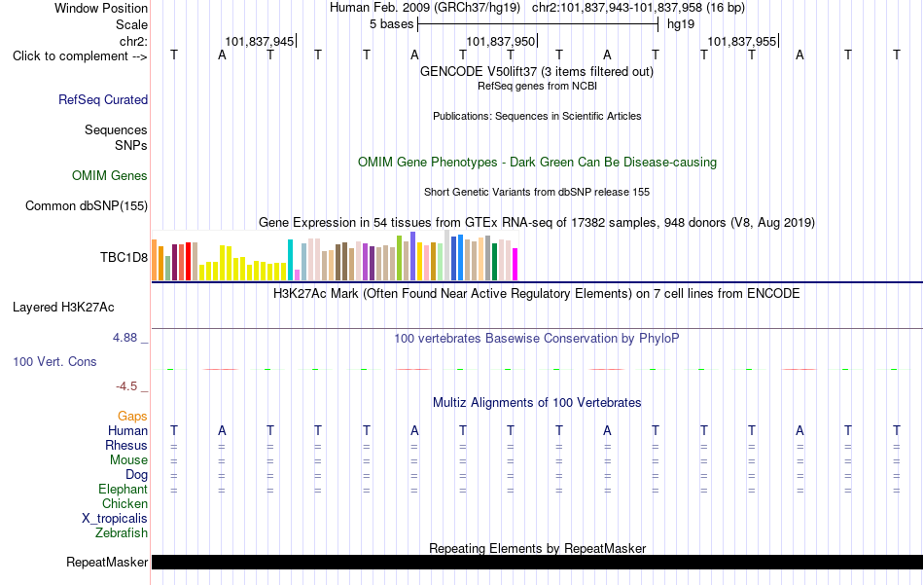Click the -4.5 PhyloP lower axis value
Screen dimensions: 924x585
pos(126,386)
